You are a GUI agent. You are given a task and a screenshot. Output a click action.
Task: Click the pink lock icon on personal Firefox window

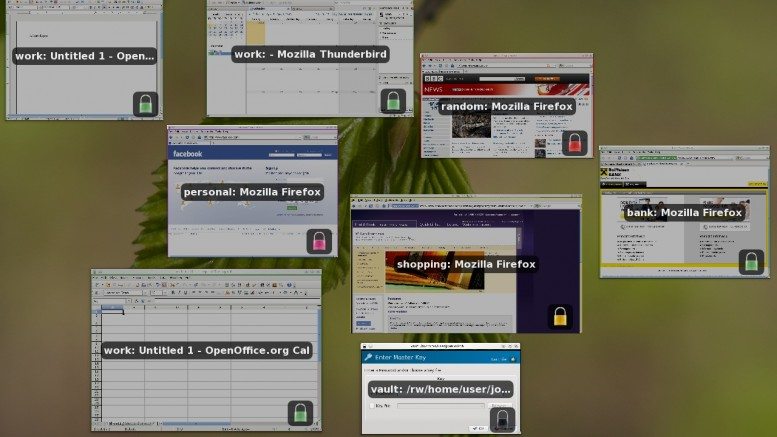pos(319,241)
